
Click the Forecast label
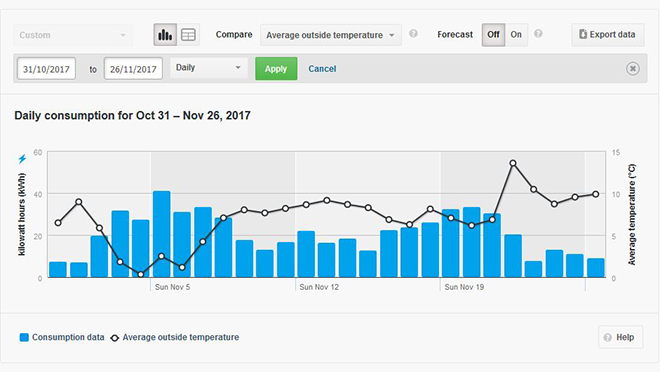pos(455,35)
